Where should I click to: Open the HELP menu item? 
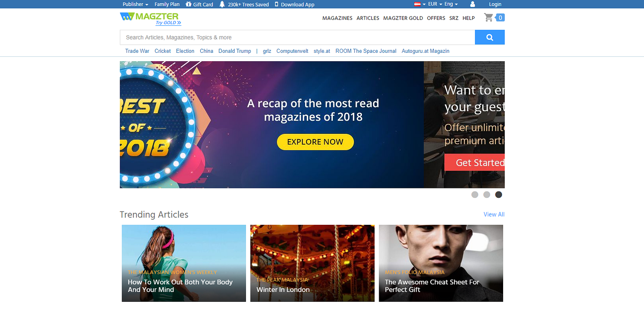coord(469,18)
